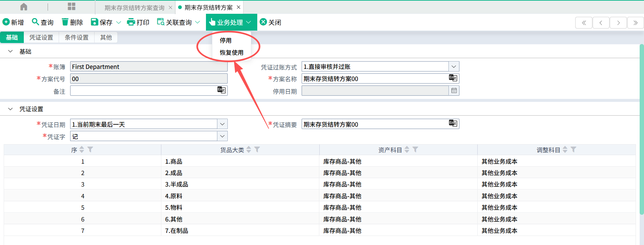Expand the 保存 dropdown arrow
Image resolution: width=644 pixels, height=245 pixels.
(118, 23)
